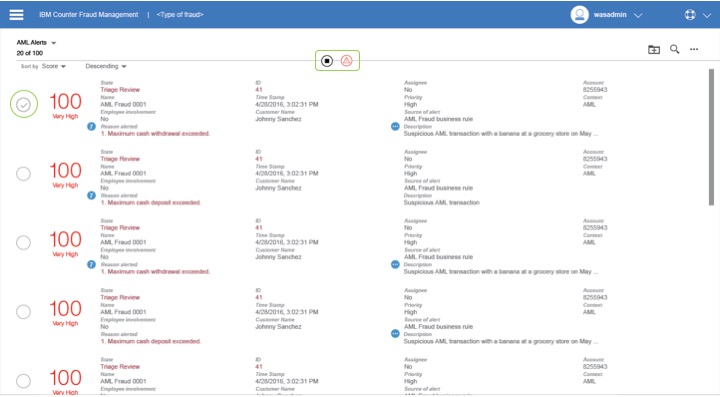Click the '20 of 100' count text

tap(30, 53)
